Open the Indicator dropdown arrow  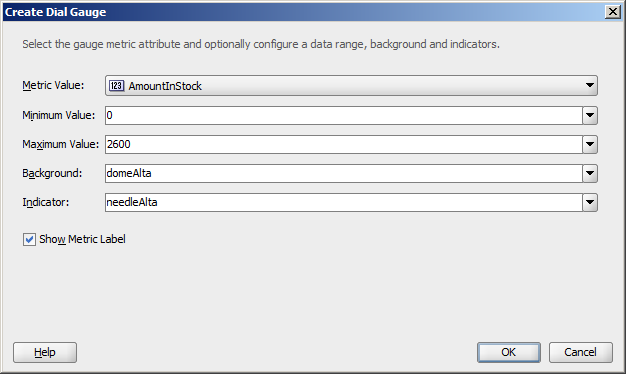[590, 202]
